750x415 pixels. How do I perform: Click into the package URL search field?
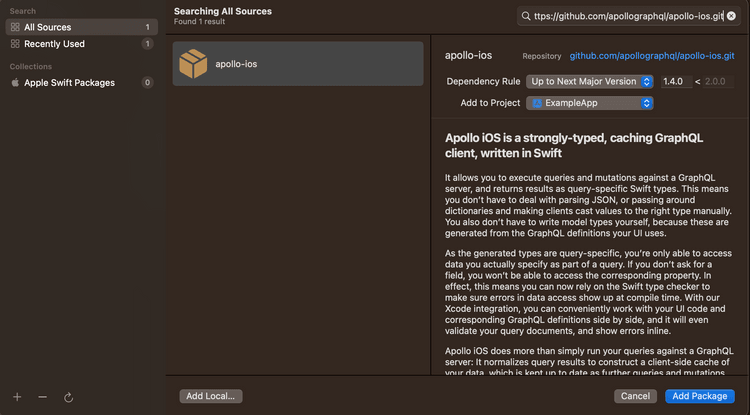coord(628,16)
